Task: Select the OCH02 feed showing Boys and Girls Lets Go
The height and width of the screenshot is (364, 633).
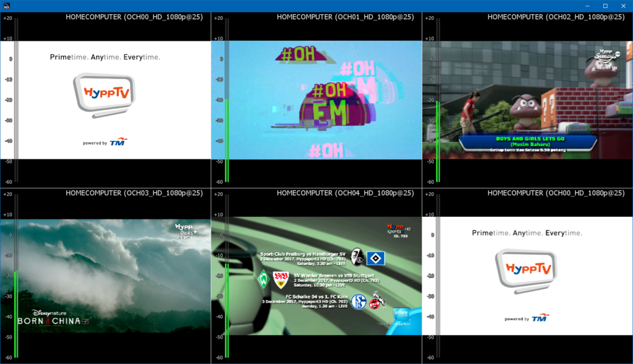Action: coord(528,99)
